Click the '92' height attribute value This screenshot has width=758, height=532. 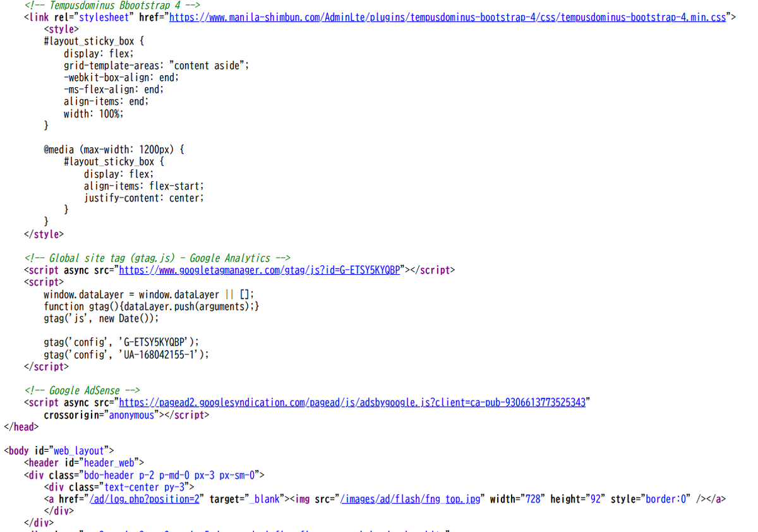tap(595, 499)
